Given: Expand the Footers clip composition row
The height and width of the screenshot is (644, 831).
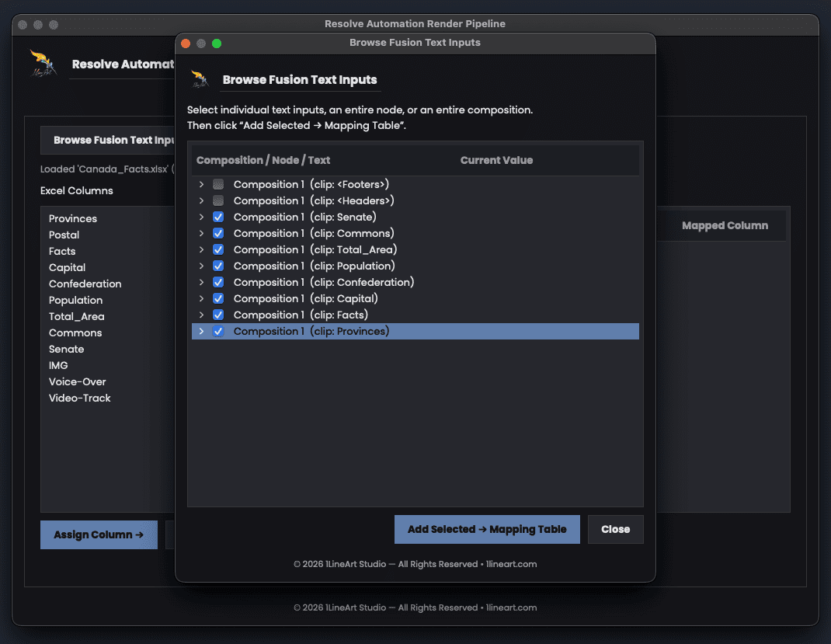Looking at the screenshot, I should click(x=201, y=184).
